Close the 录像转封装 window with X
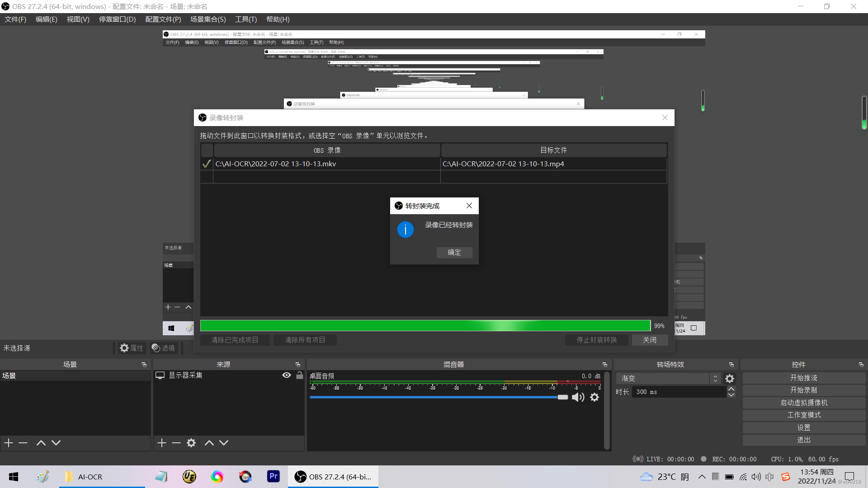 point(665,117)
